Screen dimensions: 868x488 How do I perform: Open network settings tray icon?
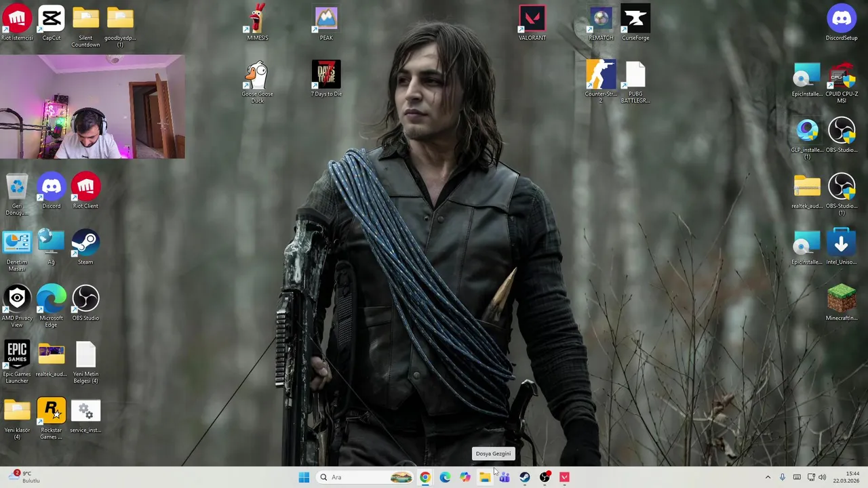[x=811, y=477]
